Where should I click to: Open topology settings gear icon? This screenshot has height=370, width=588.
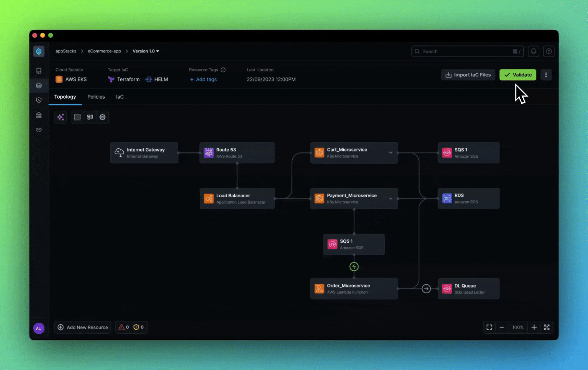coord(102,117)
